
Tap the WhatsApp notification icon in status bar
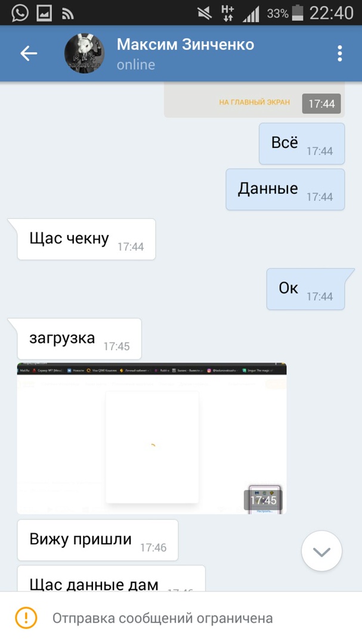[20, 13]
